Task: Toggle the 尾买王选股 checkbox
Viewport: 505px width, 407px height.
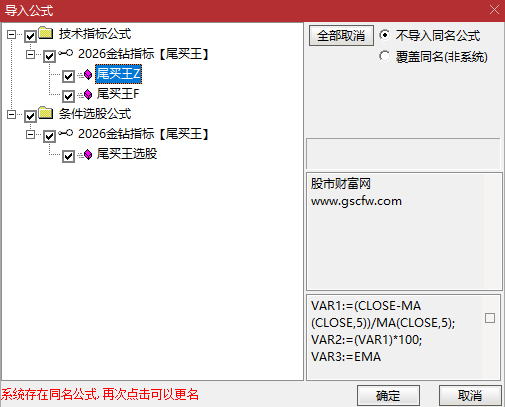Action: point(68,156)
